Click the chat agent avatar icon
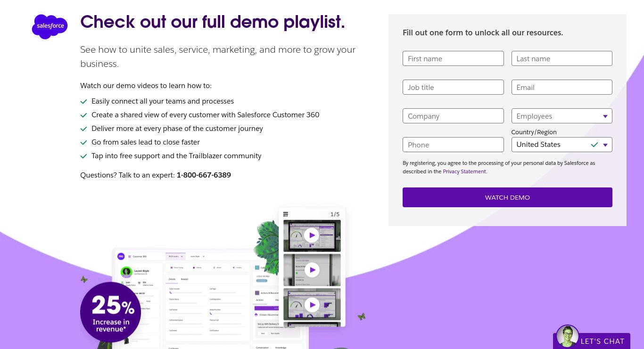The width and height of the screenshot is (644, 349). (567, 336)
